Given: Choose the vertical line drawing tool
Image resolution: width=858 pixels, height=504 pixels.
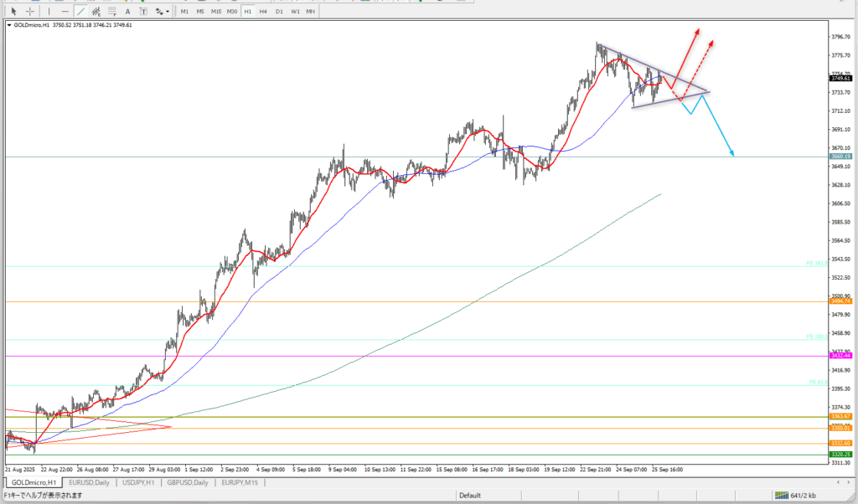Looking at the screenshot, I should point(48,11).
